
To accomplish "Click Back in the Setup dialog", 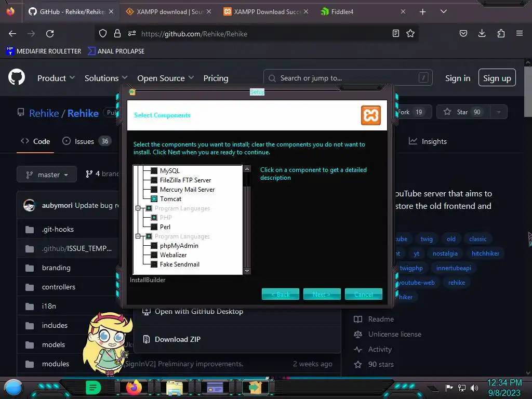I will pyautogui.click(x=280, y=294).
